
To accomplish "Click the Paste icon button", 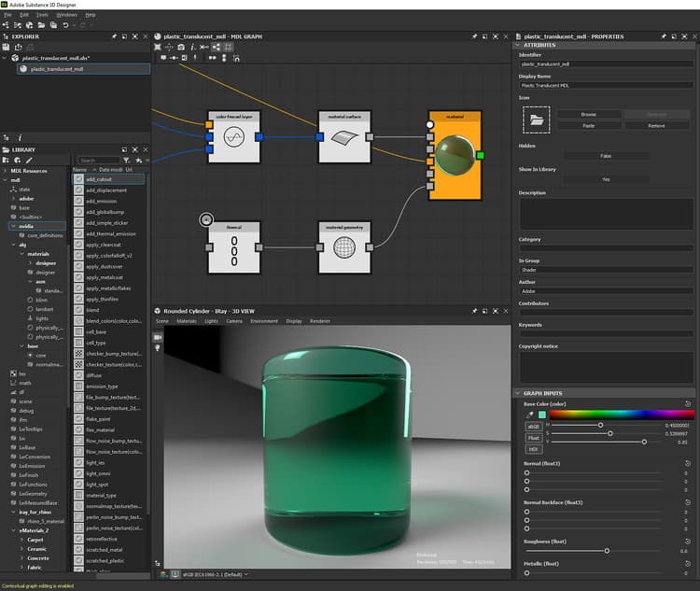I will click(588, 125).
